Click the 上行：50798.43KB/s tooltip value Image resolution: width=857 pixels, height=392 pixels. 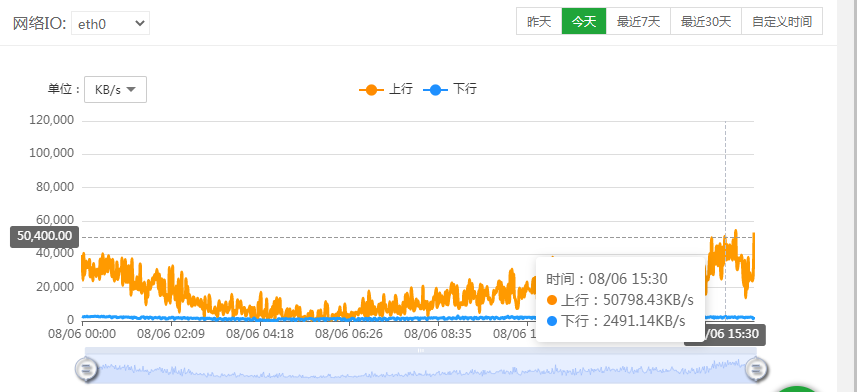click(x=620, y=300)
